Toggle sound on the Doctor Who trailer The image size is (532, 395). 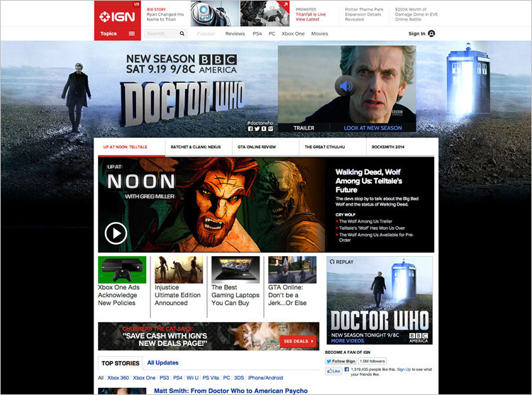(345, 86)
